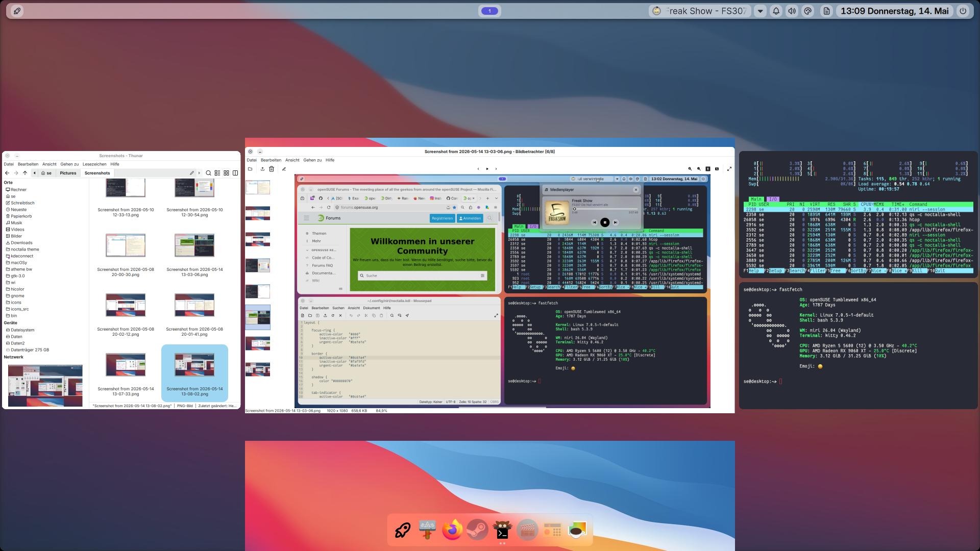
Task: Open the calendar from the panel clock
Action: point(895,11)
